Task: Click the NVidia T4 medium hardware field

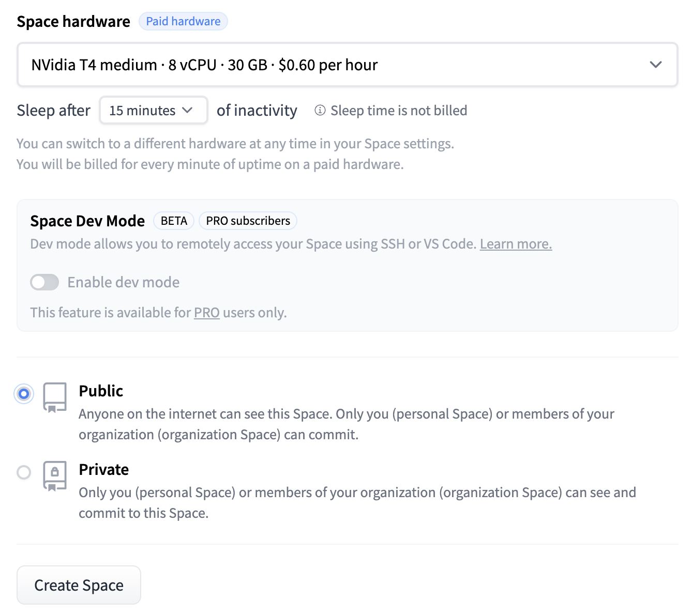Action: (x=207, y=65)
